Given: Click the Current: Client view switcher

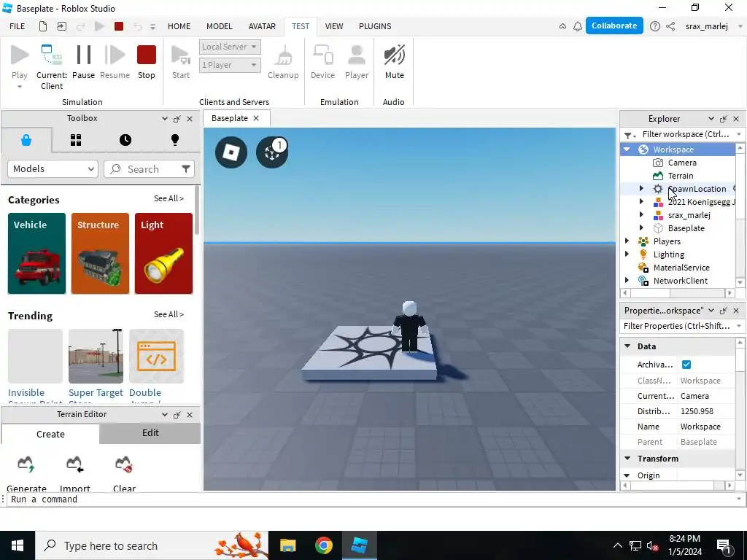Looking at the screenshot, I should [52, 66].
